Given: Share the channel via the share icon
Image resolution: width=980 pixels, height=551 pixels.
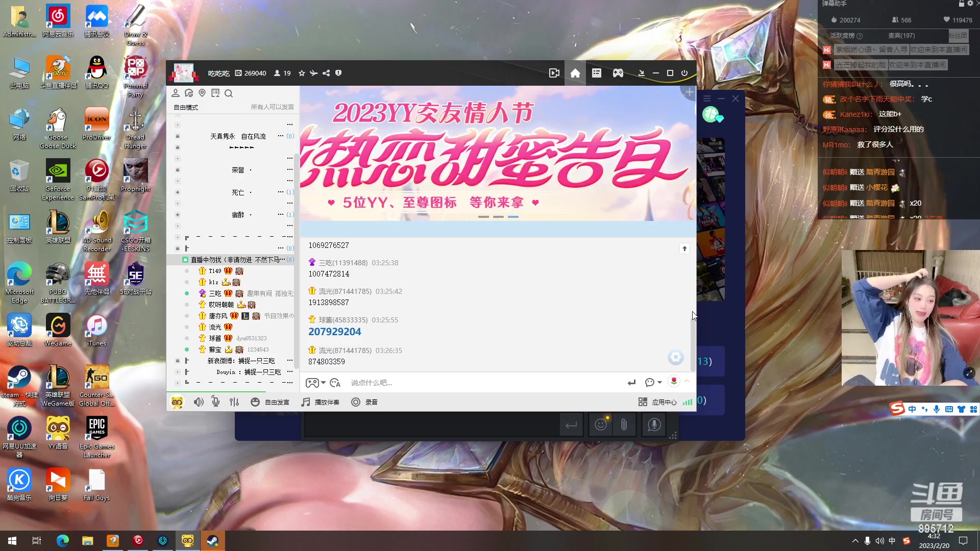Looking at the screenshot, I should click(x=326, y=73).
